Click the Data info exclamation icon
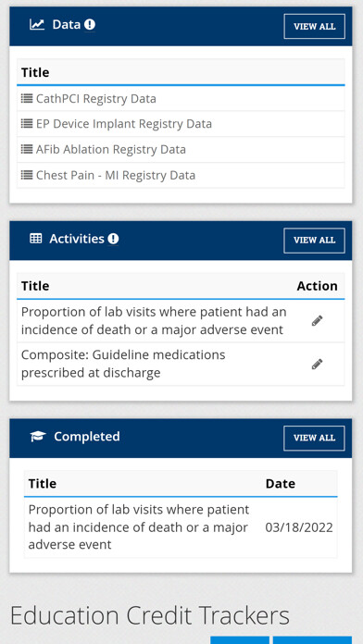 90,25
